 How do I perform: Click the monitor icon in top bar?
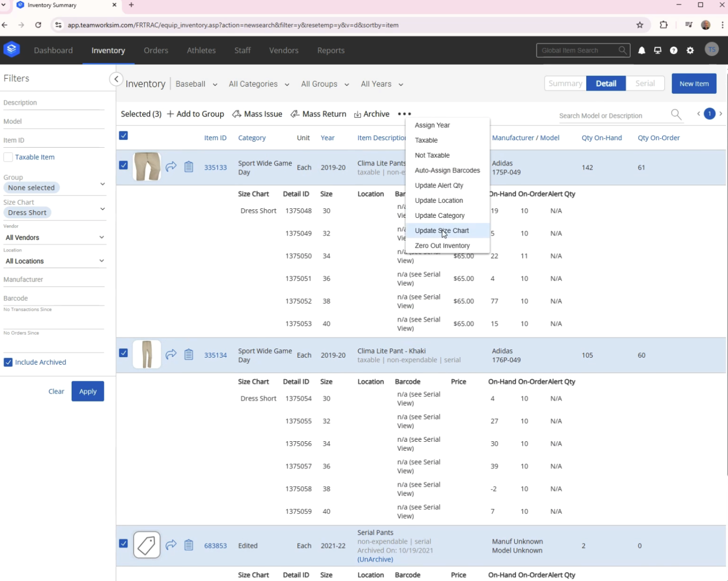click(x=657, y=50)
